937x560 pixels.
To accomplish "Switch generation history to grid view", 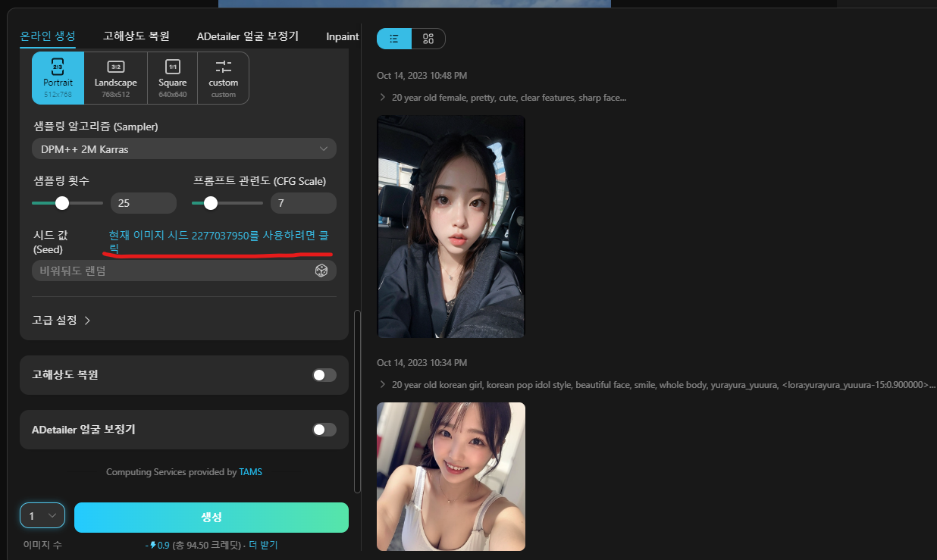I will [429, 38].
